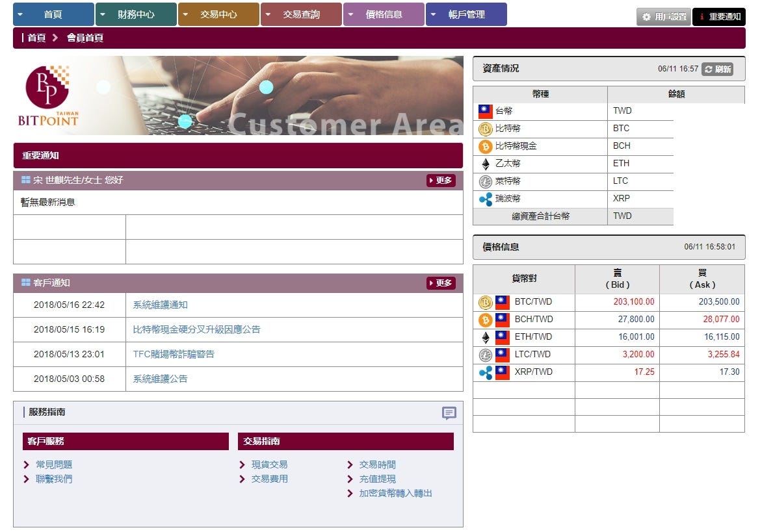Click chevron arrow beside 加密貨幣轉入轉出
The image size is (760, 532).
(350, 493)
